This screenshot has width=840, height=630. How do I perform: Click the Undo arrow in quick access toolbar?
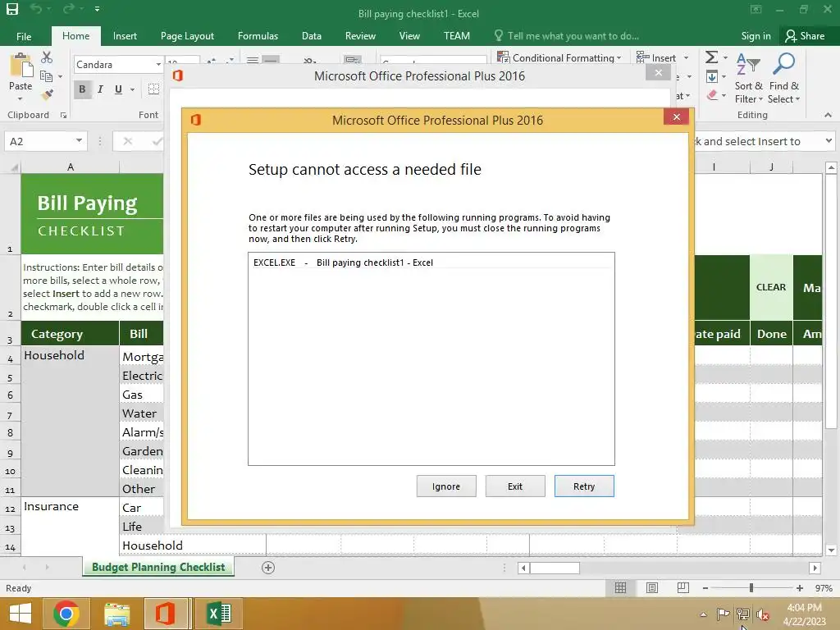point(36,8)
